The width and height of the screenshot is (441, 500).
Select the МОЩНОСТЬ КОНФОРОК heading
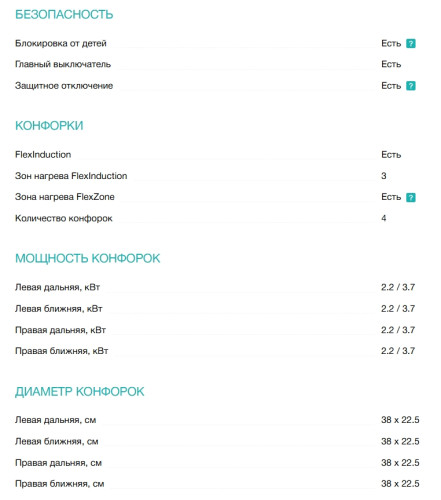88,258
